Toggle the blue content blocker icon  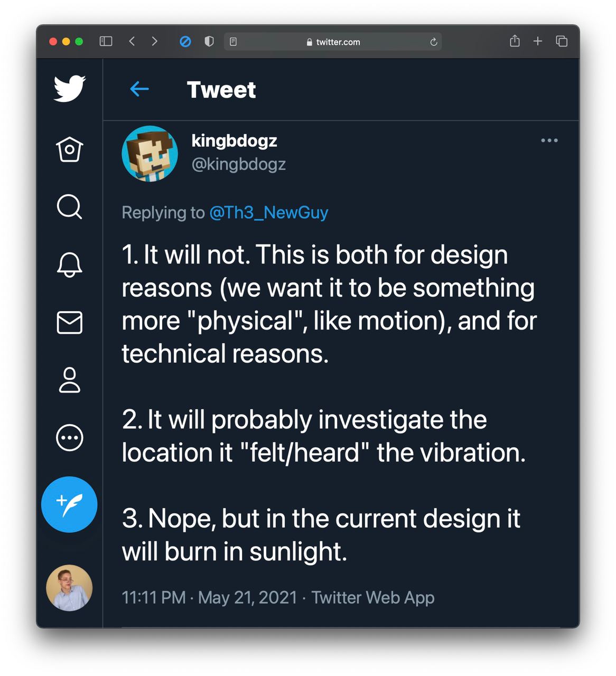[185, 41]
